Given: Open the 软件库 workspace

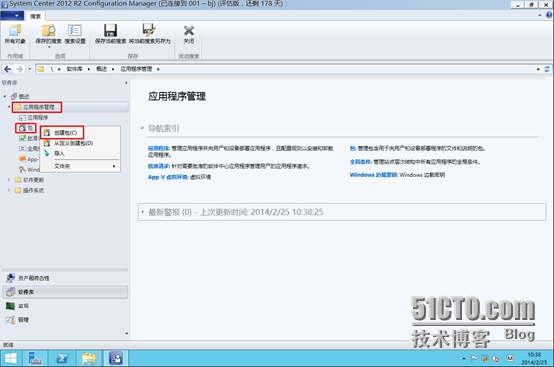Looking at the screenshot, I should click(65, 292).
